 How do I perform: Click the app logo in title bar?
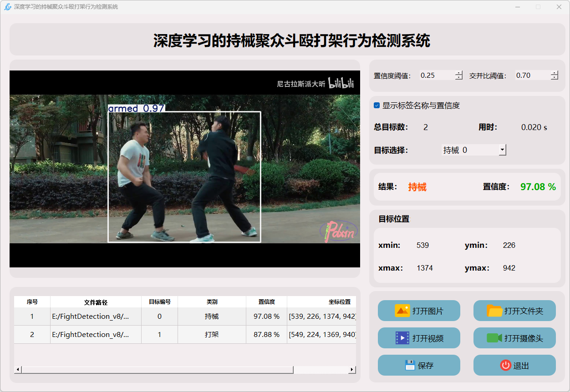coord(7,7)
